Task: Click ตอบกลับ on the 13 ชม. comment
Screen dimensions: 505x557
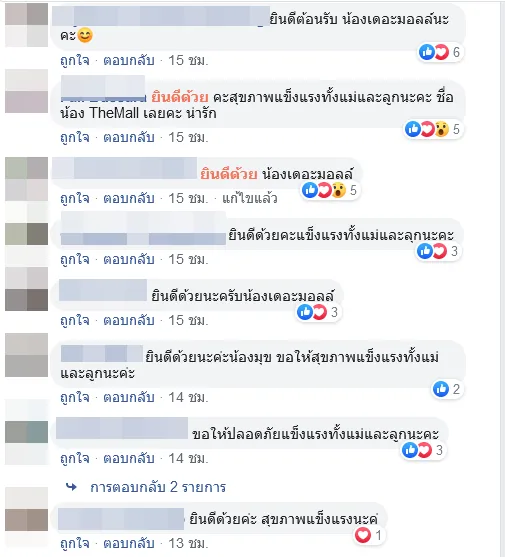Action: (129, 544)
